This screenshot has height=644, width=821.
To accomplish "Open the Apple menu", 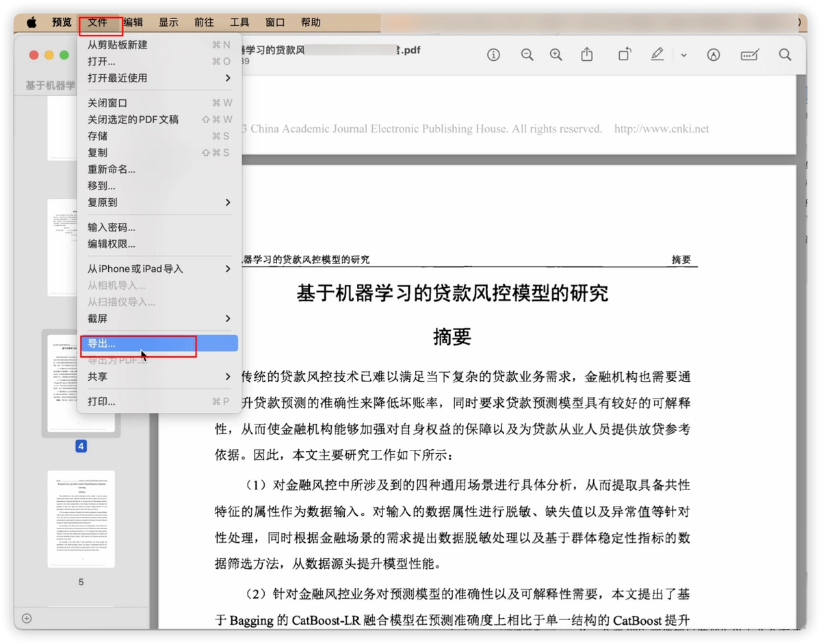I will coord(31,22).
